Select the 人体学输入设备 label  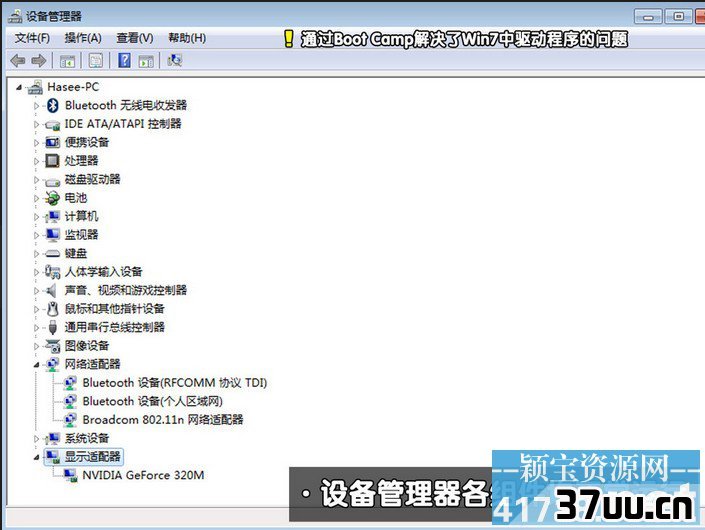click(x=103, y=272)
